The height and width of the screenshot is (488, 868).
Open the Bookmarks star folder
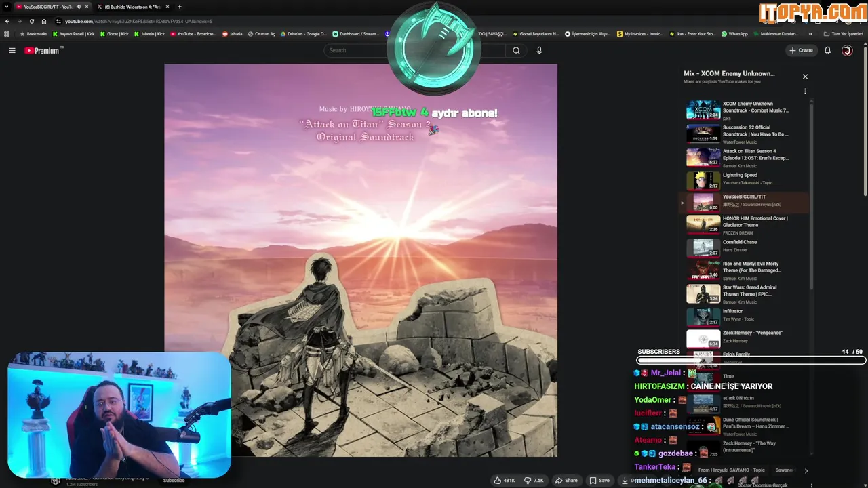34,33
